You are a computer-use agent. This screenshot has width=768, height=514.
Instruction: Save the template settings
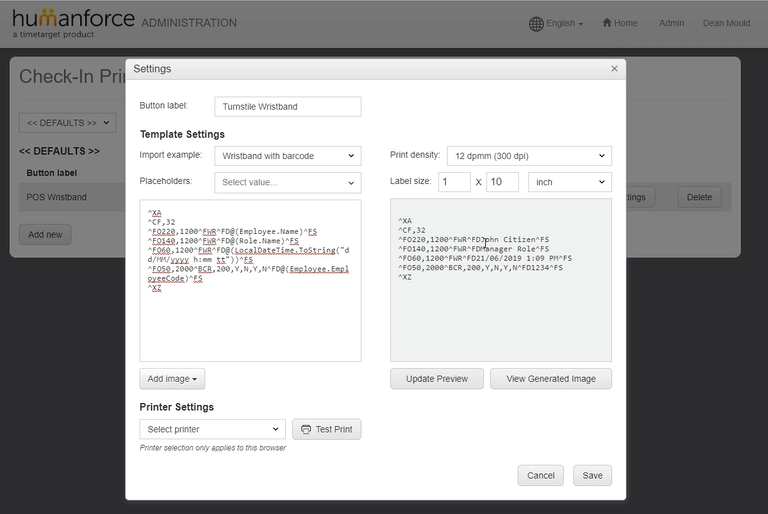592,475
